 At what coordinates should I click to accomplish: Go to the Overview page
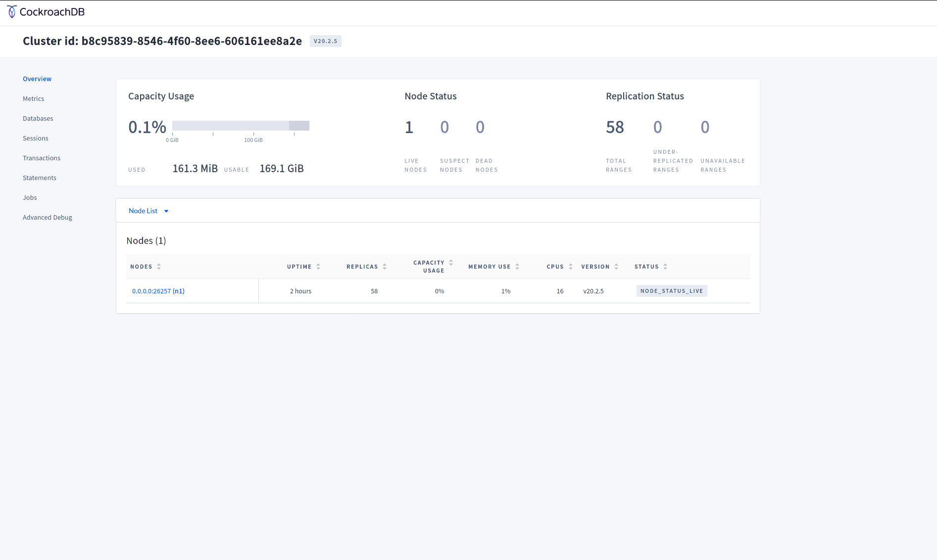click(37, 79)
